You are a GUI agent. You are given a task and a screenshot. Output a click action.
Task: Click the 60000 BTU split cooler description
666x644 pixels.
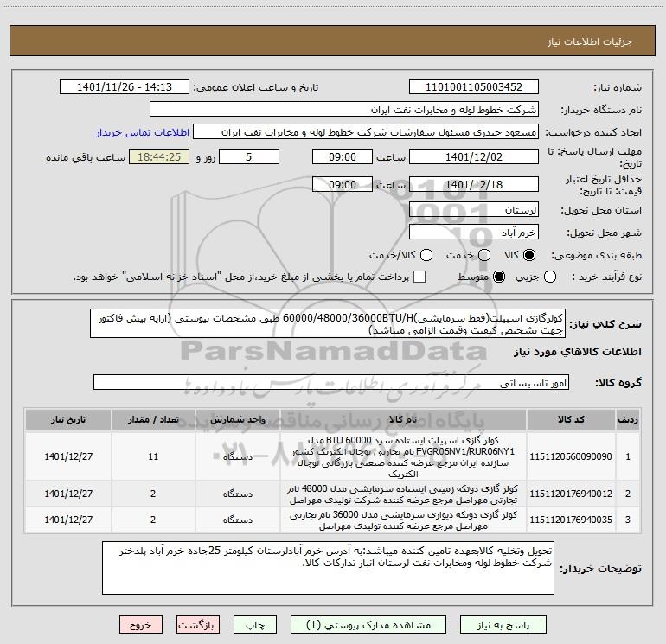pyautogui.click(x=403, y=456)
